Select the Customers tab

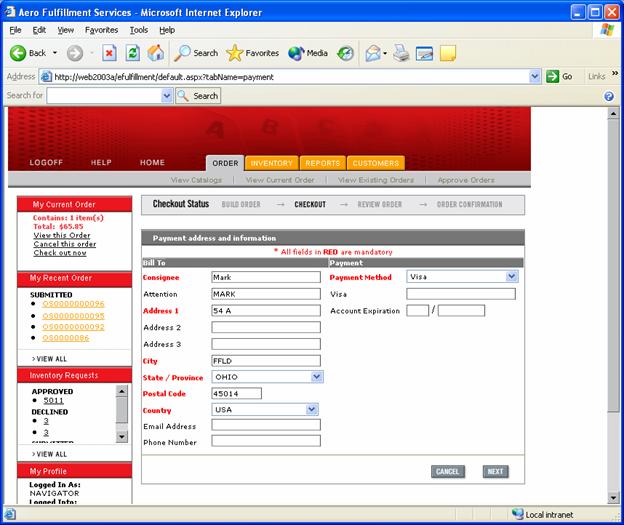(x=375, y=163)
